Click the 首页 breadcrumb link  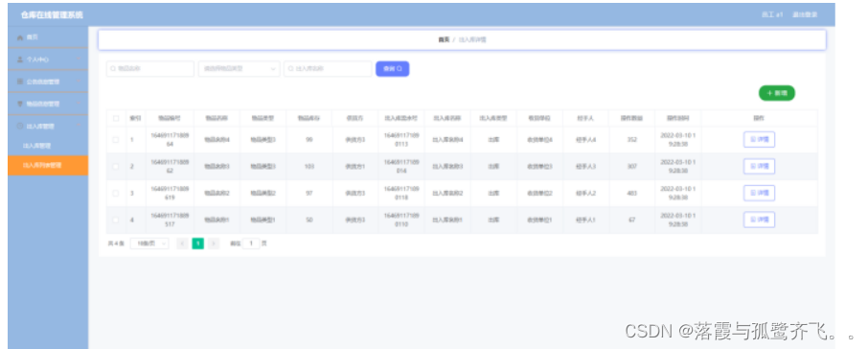pyautogui.click(x=444, y=40)
